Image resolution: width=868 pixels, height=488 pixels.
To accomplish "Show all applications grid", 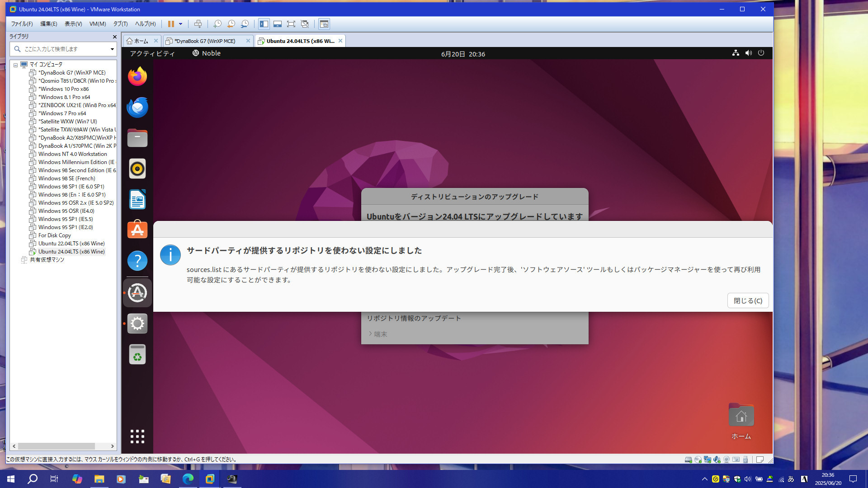I will 137,436.
